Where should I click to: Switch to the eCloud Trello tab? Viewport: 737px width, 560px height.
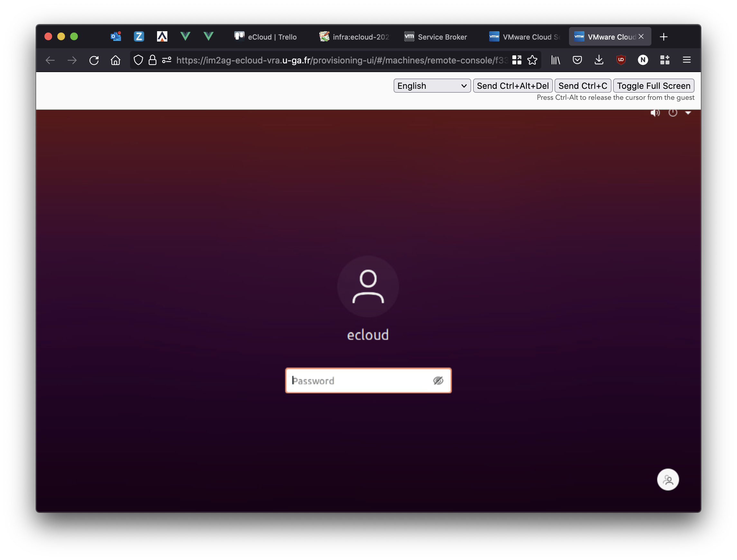click(x=266, y=37)
